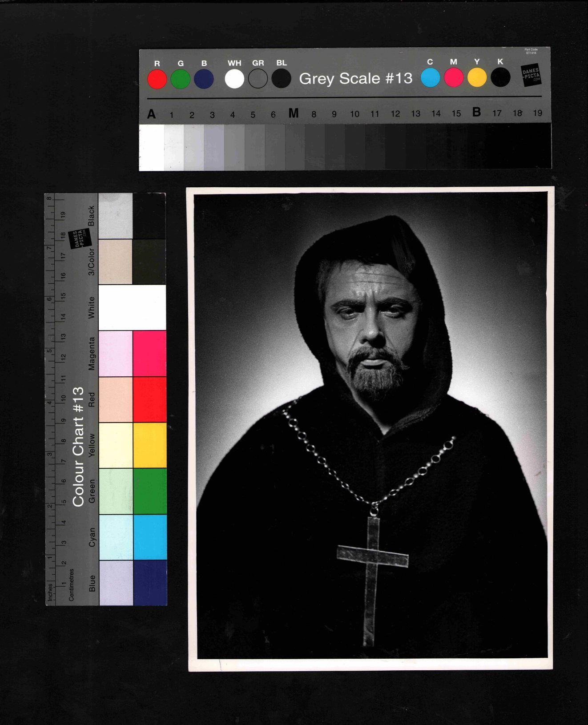Click the Danes-Picta logo on the colour chart ruler
The image size is (588, 725).
pyautogui.click(x=80, y=239)
